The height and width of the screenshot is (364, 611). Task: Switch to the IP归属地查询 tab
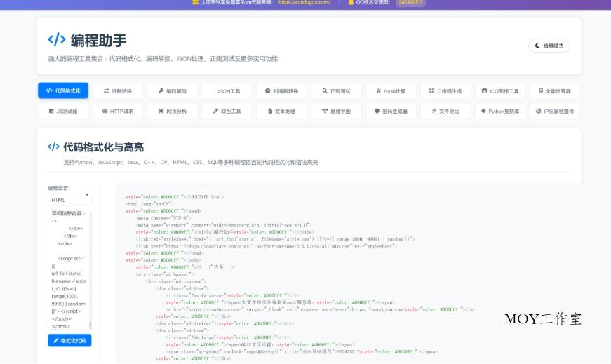pyautogui.click(x=555, y=111)
